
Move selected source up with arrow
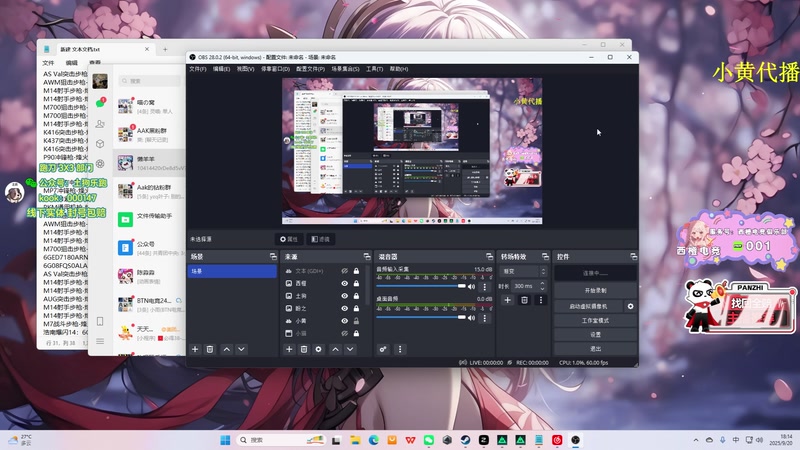(x=335, y=349)
